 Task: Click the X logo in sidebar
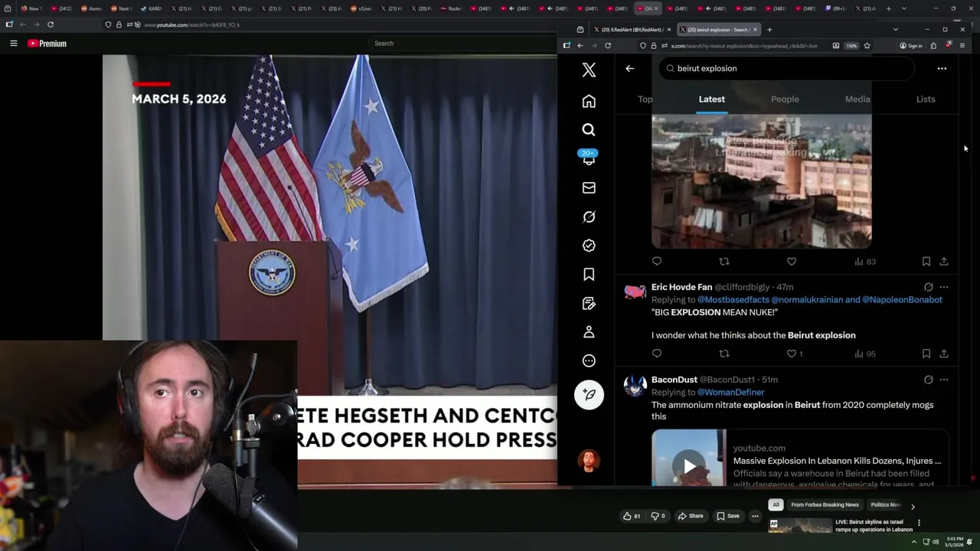coord(589,70)
